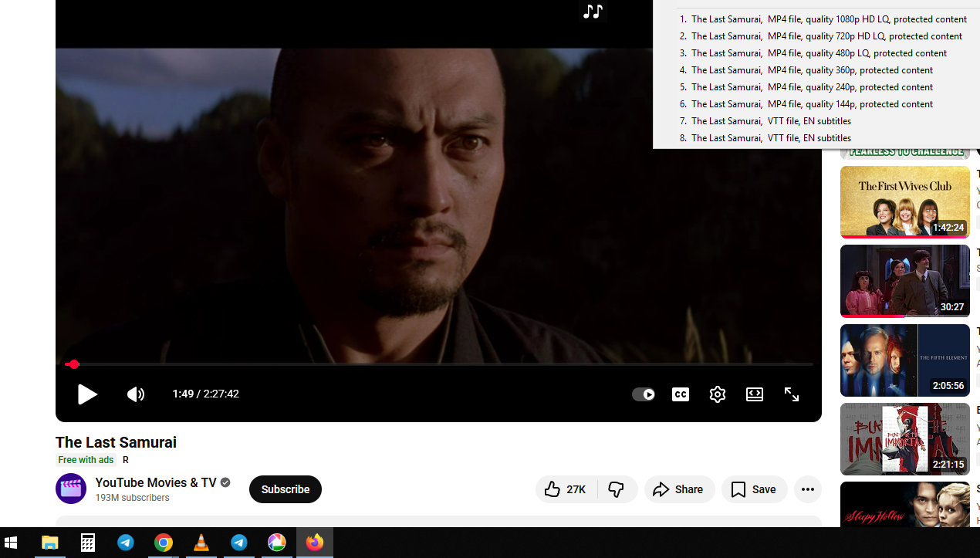Click the dislike thumbs-down button
980x558 pixels.
pos(617,489)
